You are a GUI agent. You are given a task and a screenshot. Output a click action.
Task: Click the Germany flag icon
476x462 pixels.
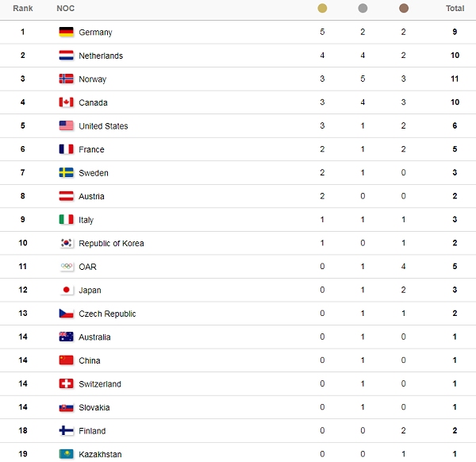(66, 32)
